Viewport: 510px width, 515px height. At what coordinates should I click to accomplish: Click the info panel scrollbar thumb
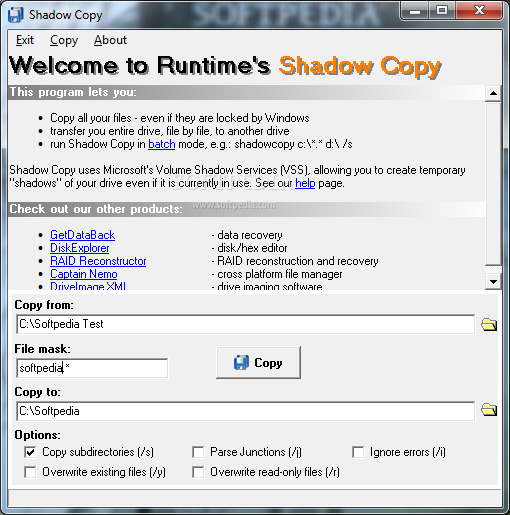click(x=493, y=184)
